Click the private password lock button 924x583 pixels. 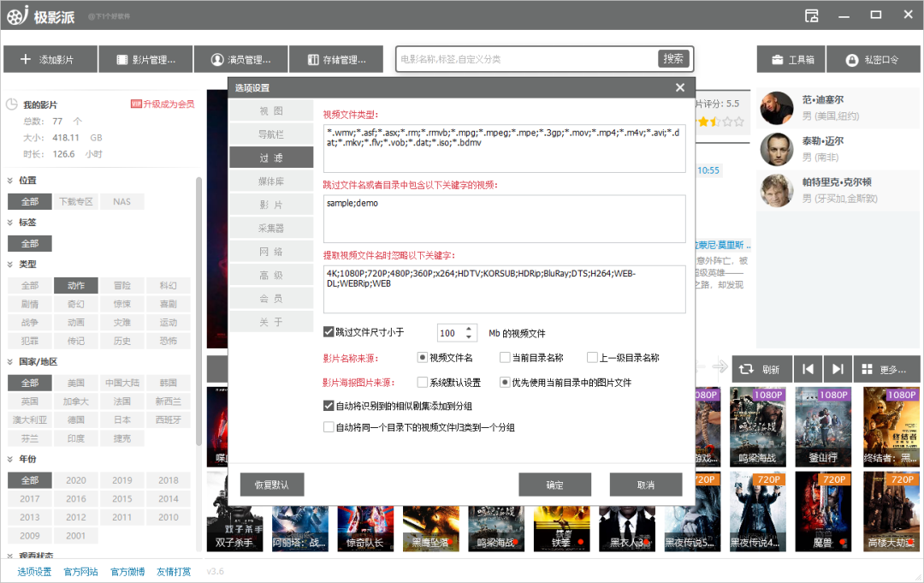tap(872, 60)
